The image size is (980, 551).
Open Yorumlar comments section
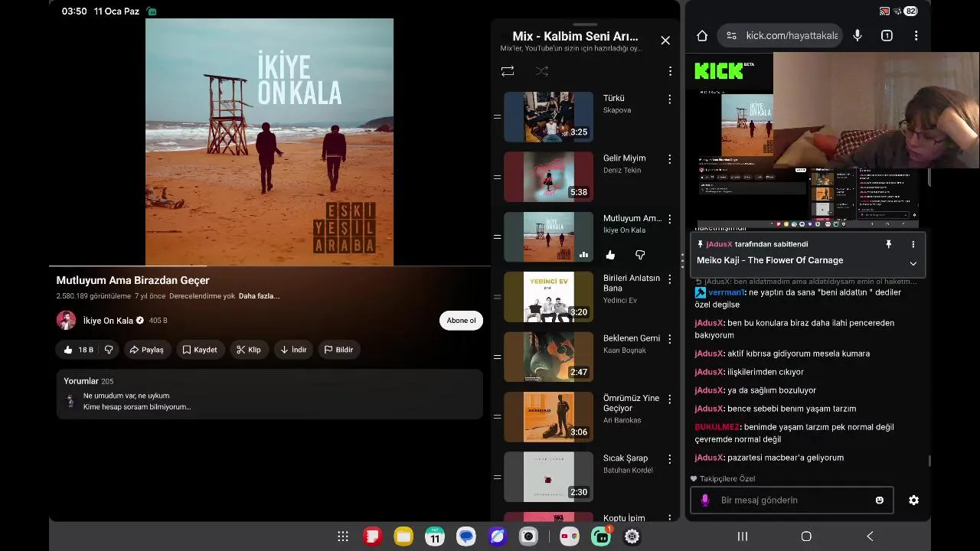269,394
